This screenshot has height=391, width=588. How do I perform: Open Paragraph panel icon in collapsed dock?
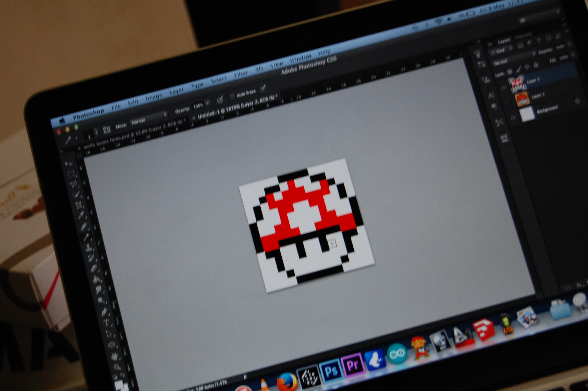coord(494,106)
